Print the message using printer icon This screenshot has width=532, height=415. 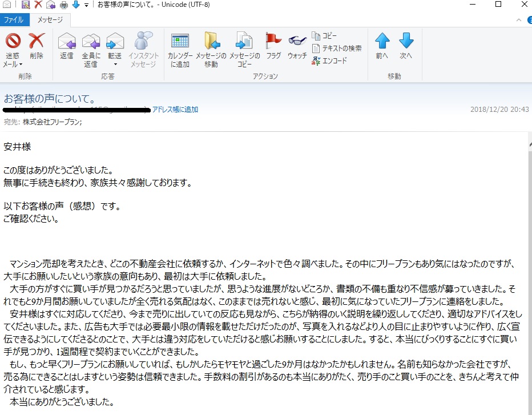coord(64,5)
